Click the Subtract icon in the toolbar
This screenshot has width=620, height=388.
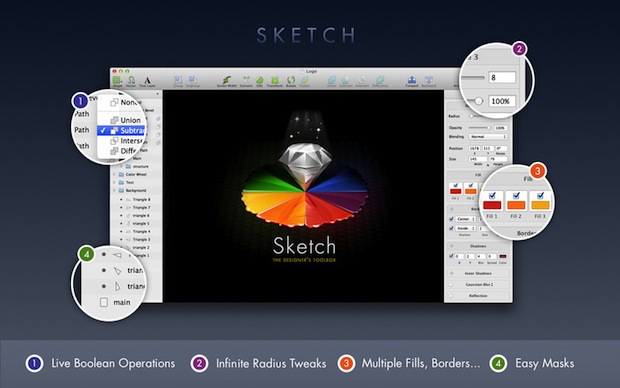(x=346, y=81)
